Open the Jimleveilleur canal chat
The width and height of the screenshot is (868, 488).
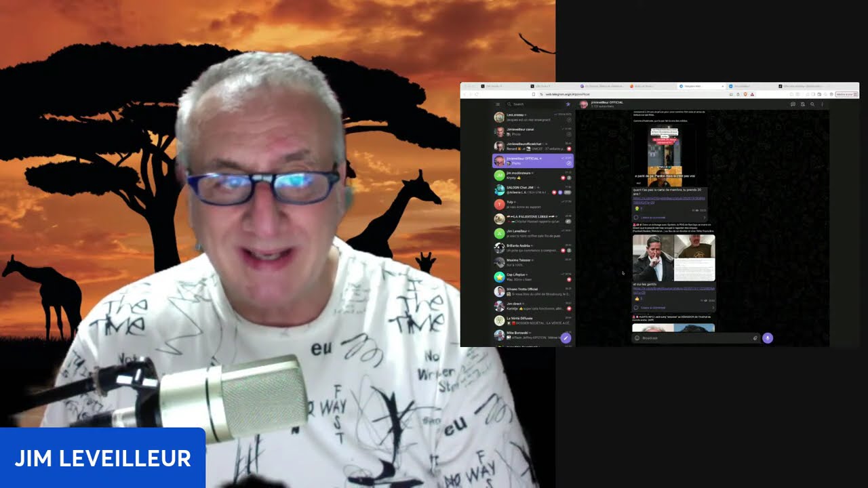pos(533,131)
